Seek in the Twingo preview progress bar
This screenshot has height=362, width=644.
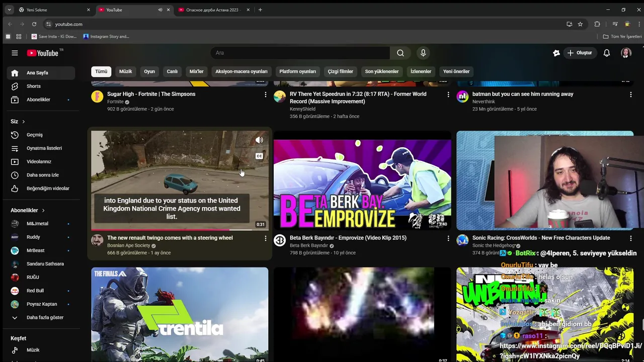[180, 229]
